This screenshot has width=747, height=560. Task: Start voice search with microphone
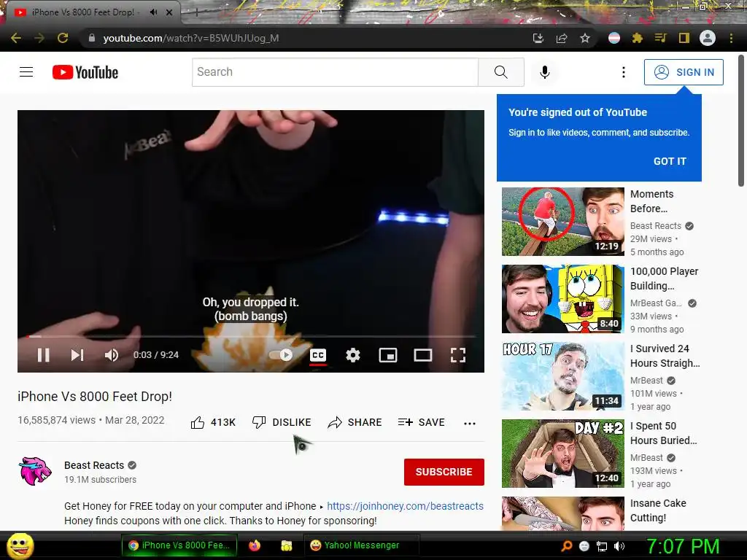coord(544,72)
